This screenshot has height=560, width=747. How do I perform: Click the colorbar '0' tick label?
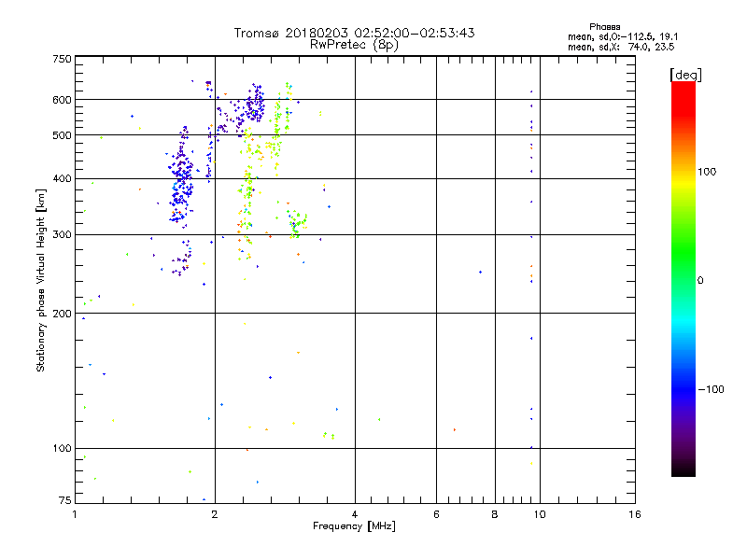pyautogui.click(x=700, y=281)
